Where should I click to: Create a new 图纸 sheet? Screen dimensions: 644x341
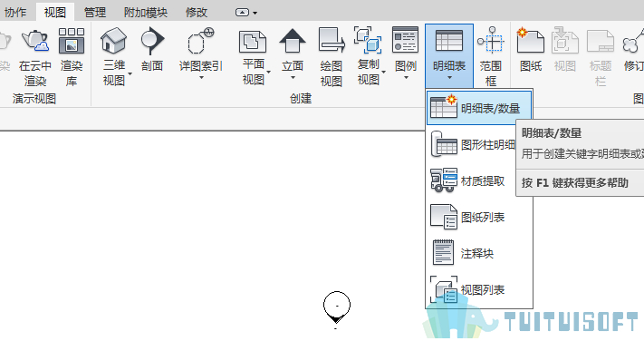[531, 49]
